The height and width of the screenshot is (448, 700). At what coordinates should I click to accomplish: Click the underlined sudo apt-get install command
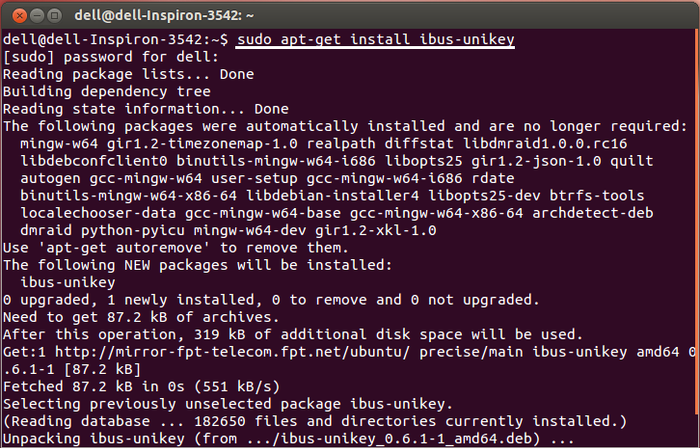[375, 40]
